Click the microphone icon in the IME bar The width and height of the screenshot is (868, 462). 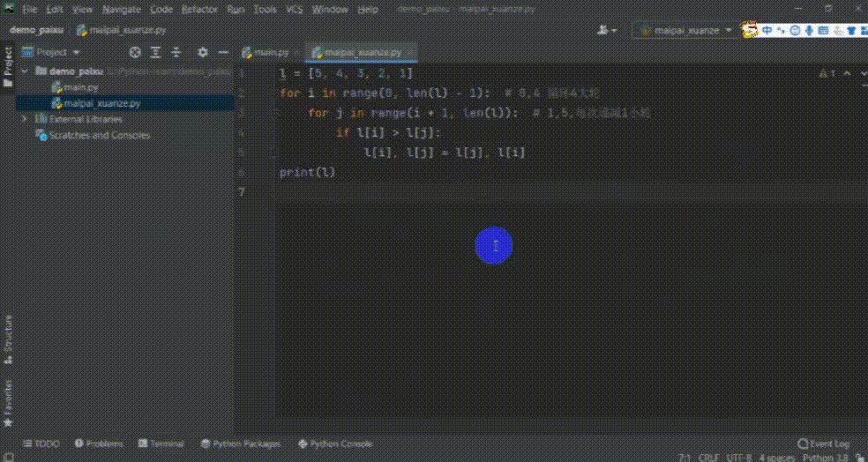point(809,31)
